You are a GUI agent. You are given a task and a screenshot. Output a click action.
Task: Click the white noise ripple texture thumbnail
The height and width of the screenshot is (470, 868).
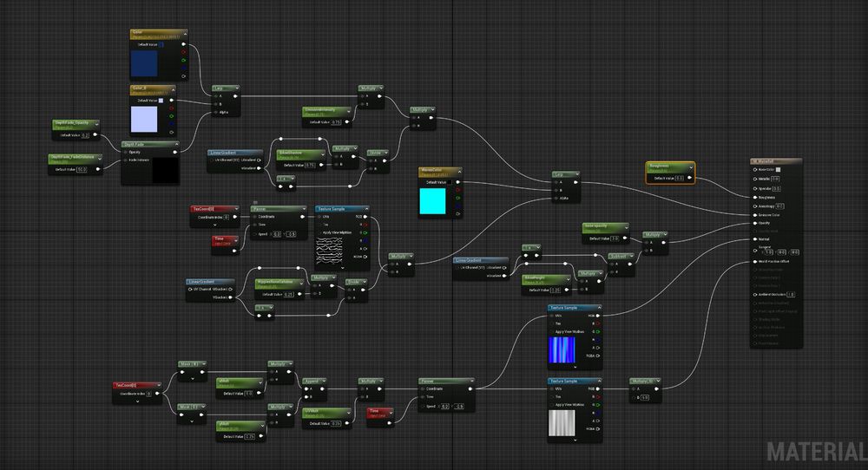coord(329,251)
